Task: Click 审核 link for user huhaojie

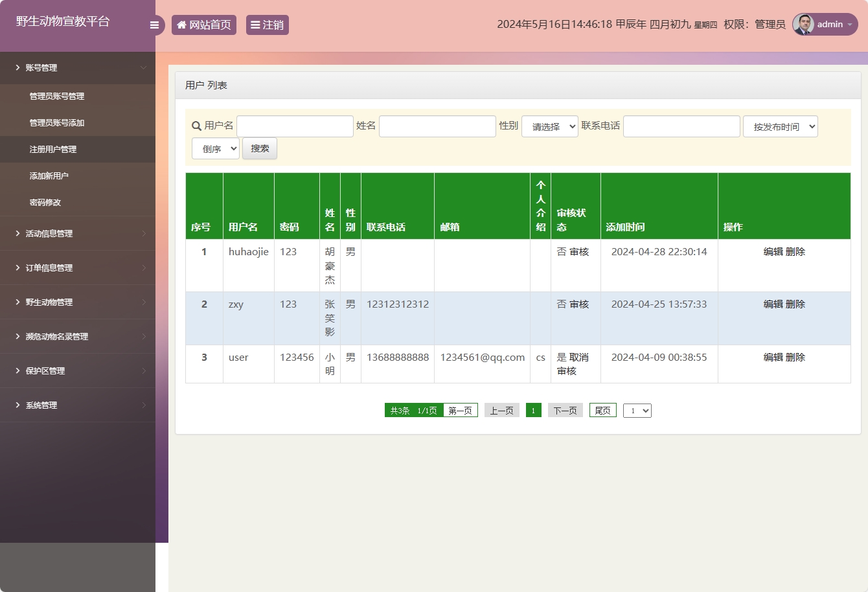Action: (580, 251)
